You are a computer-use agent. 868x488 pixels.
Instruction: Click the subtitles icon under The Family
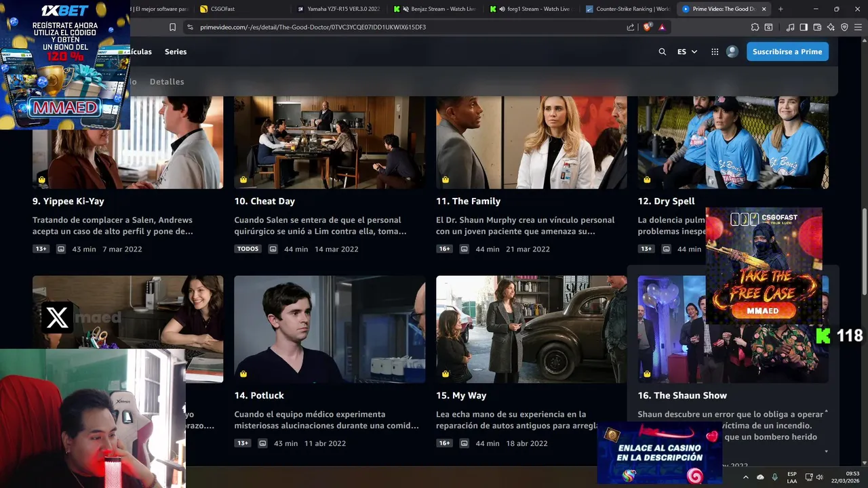465,249
